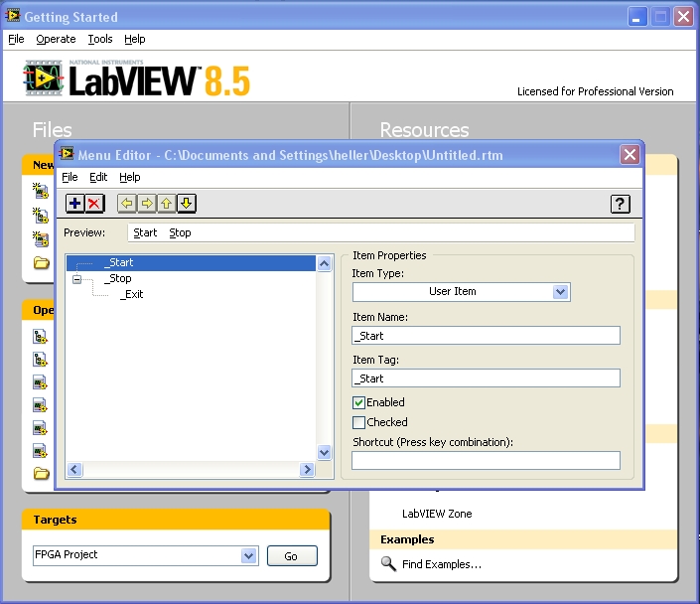Delete selected item with red X icon
This screenshot has height=604, width=700.
click(x=94, y=204)
